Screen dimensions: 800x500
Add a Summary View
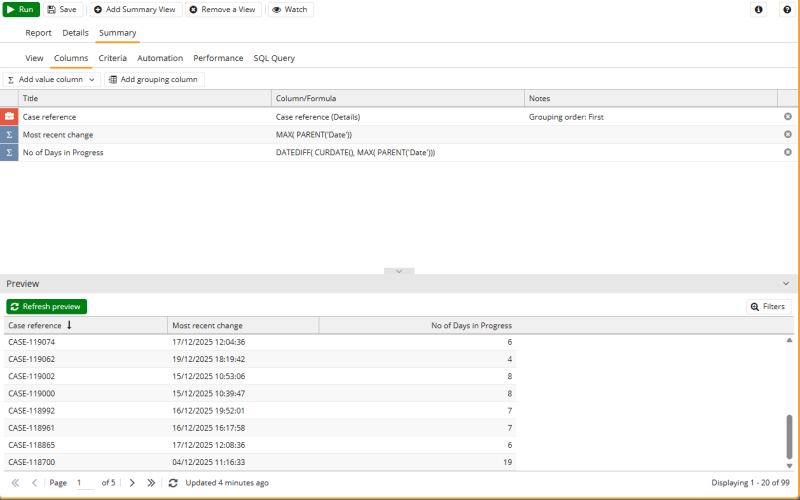(136, 9)
